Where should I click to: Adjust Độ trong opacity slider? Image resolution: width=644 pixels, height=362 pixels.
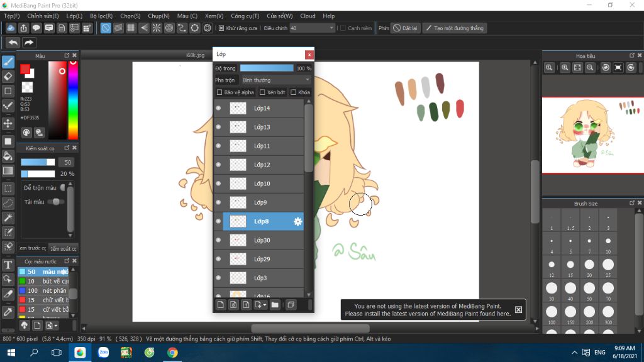267,68
